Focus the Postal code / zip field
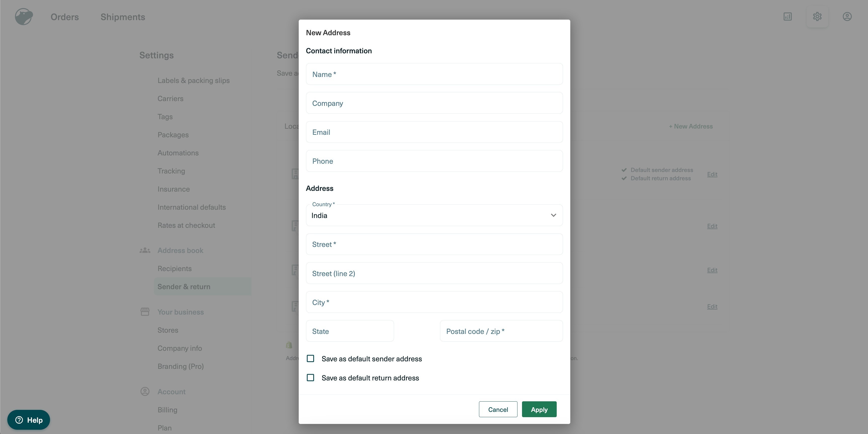Image resolution: width=868 pixels, height=434 pixels. click(501, 331)
